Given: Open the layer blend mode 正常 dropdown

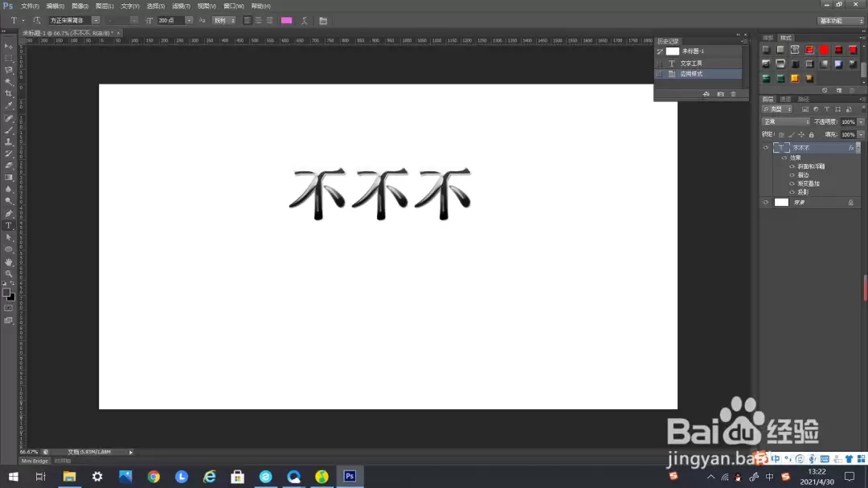Looking at the screenshot, I should [x=786, y=122].
